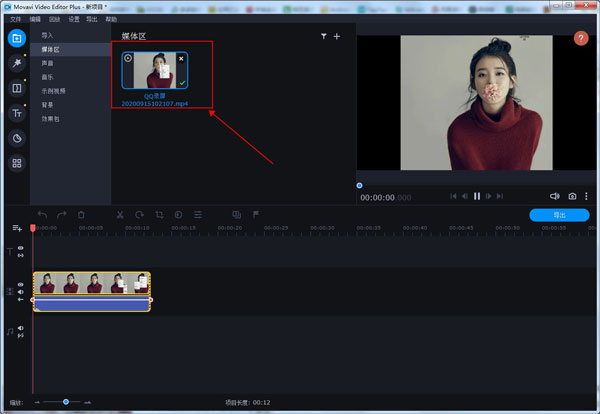The height and width of the screenshot is (414, 600).
Task: Select 音乐 in the import list
Action: [48, 77]
